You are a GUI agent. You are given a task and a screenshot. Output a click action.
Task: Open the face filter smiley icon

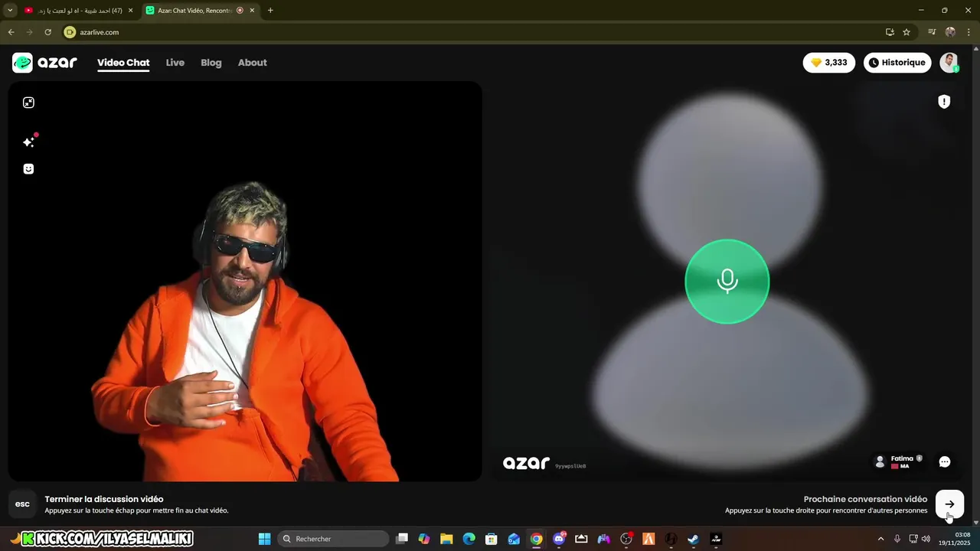(28, 169)
